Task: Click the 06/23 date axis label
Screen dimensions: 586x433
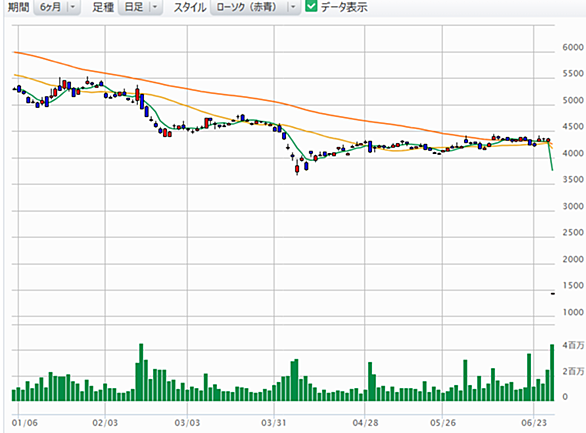Action: (534, 423)
